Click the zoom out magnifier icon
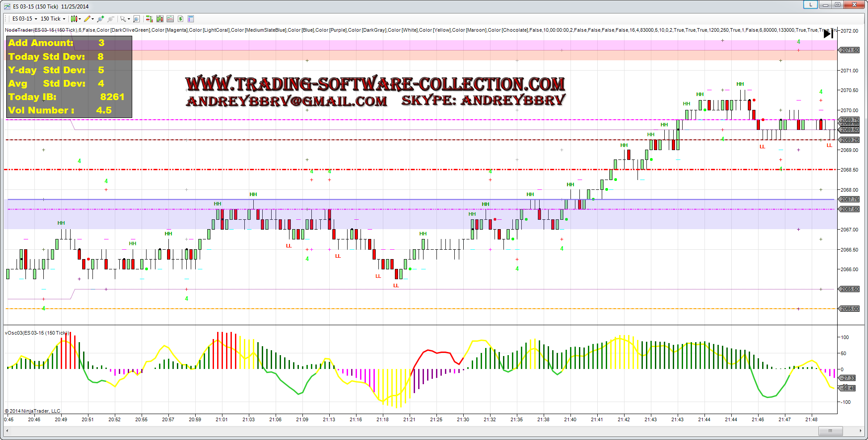This screenshot has height=440, width=868. (x=111, y=19)
